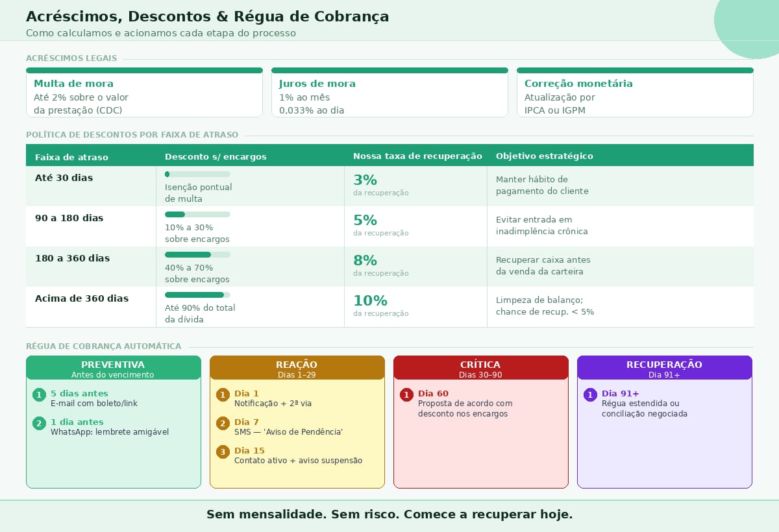Click the 10% recovery rate value
The height and width of the screenshot is (532, 779).
click(370, 301)
